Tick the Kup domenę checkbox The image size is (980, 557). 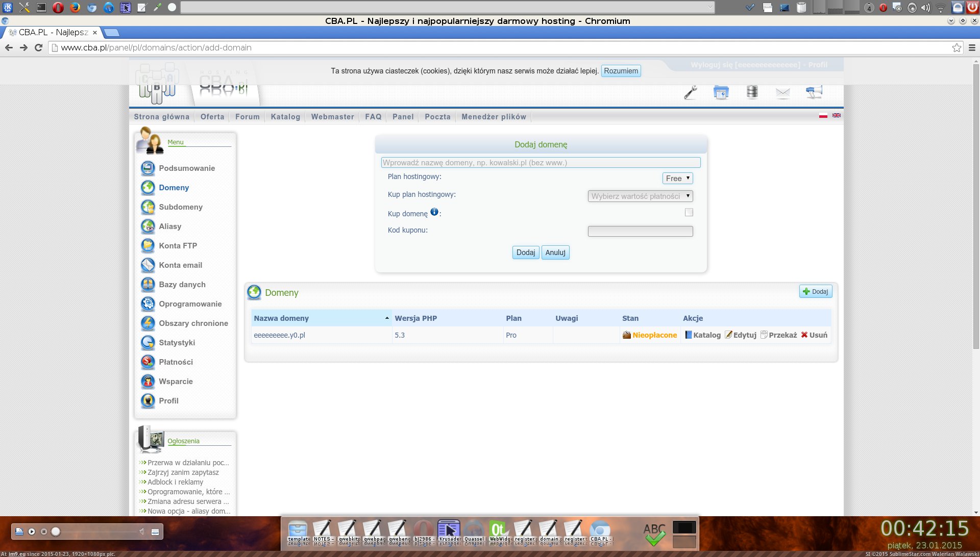(x=689, y=212)
